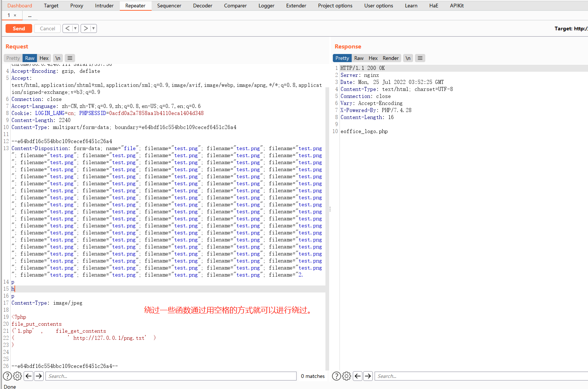Go to the Logger tab
588x389 pixels.
point(266,6)
